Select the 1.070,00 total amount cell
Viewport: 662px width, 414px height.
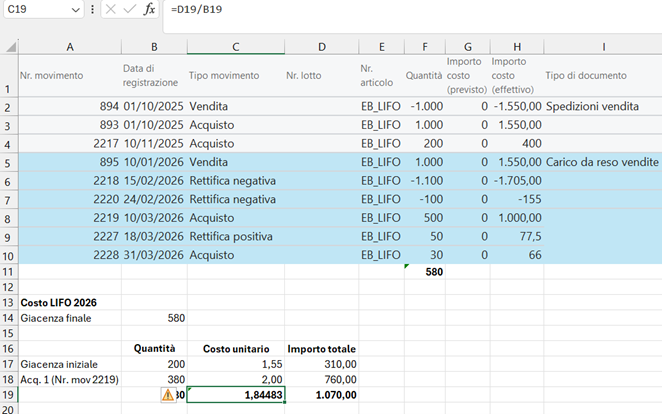pos(320,395)
